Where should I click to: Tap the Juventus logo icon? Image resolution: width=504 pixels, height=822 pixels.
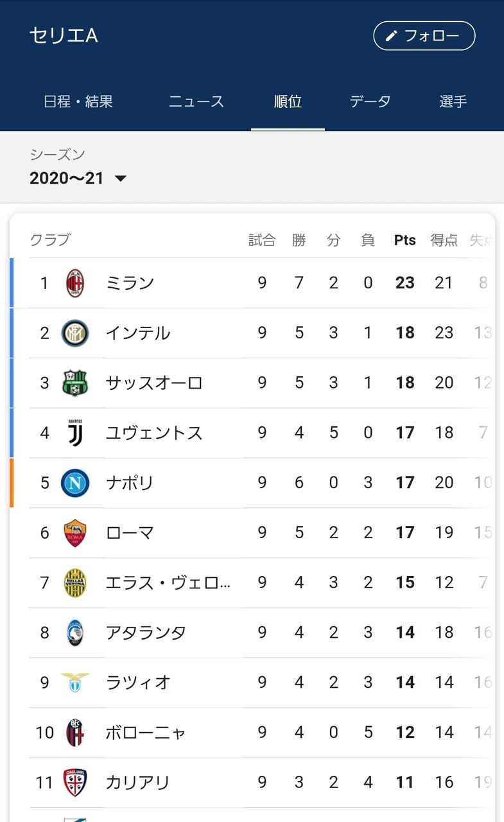click(75, 433)
